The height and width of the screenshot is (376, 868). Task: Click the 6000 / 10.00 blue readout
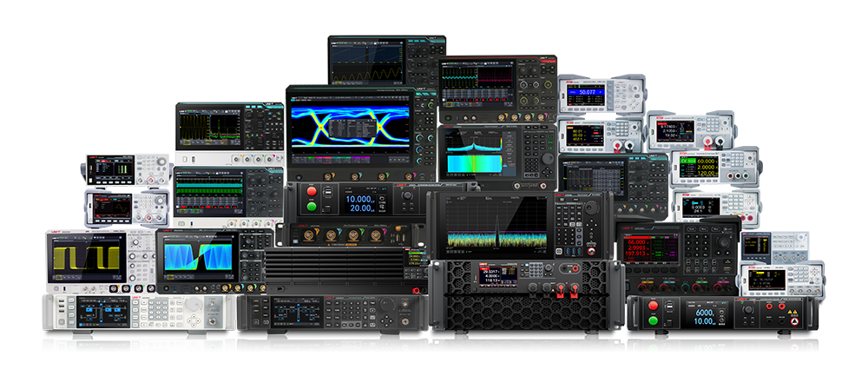click(701, 316)
